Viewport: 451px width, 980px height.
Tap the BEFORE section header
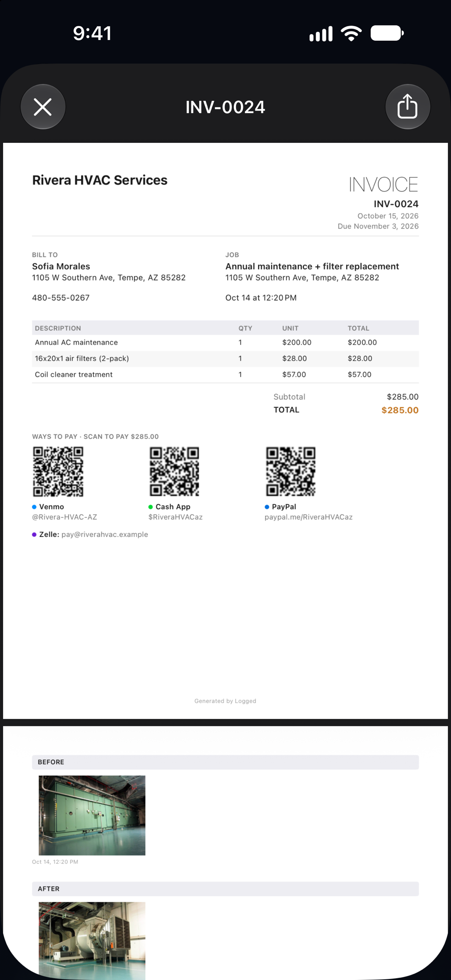225,762
